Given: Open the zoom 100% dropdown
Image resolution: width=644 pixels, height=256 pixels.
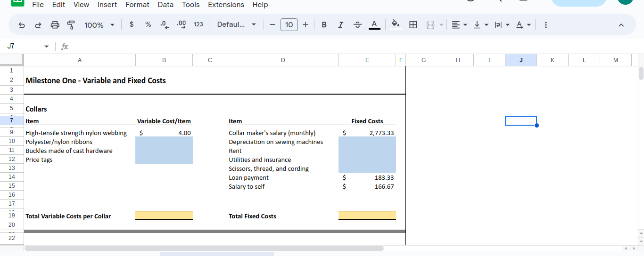Looking at the screenshot, I should (99, 25).
